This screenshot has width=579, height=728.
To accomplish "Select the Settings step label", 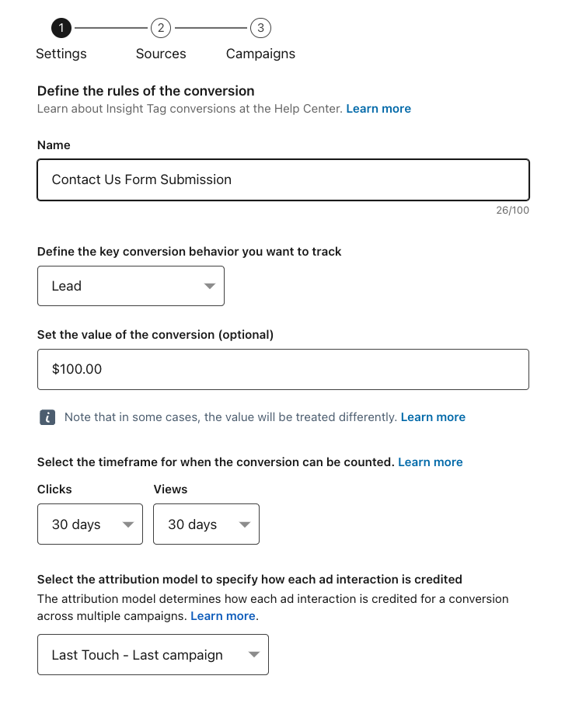I will tap(61, 54).
